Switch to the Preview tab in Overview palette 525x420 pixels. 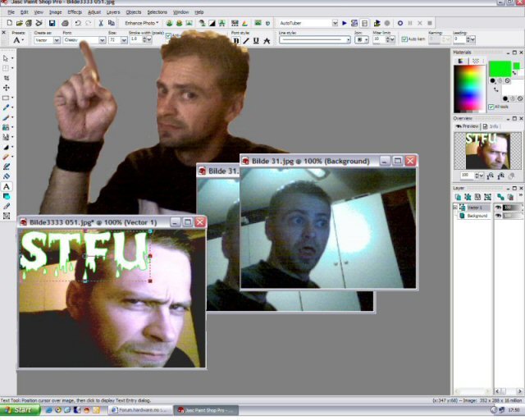(467, 126)
